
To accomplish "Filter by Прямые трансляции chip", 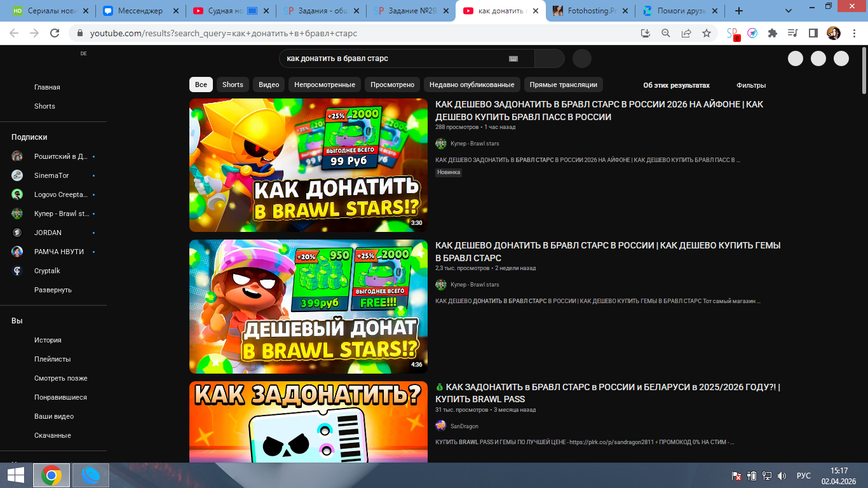I will pyautogui.click(x=564, y=85).
